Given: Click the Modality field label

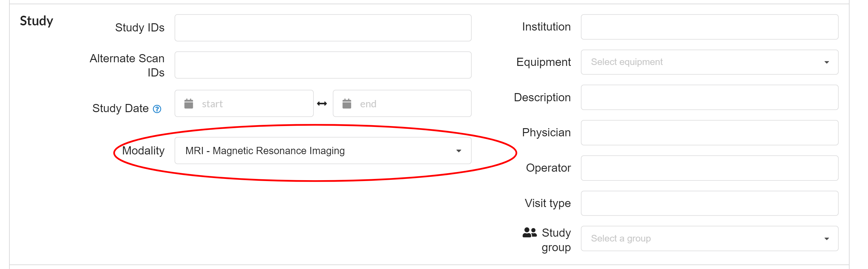Looking at the screenshot, I should 143,151.
